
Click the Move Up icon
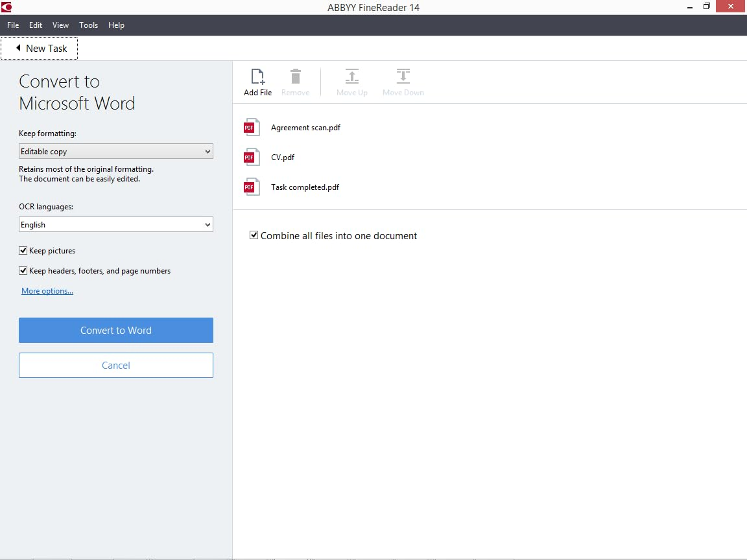pyautogui.click(x=351, y=77)
